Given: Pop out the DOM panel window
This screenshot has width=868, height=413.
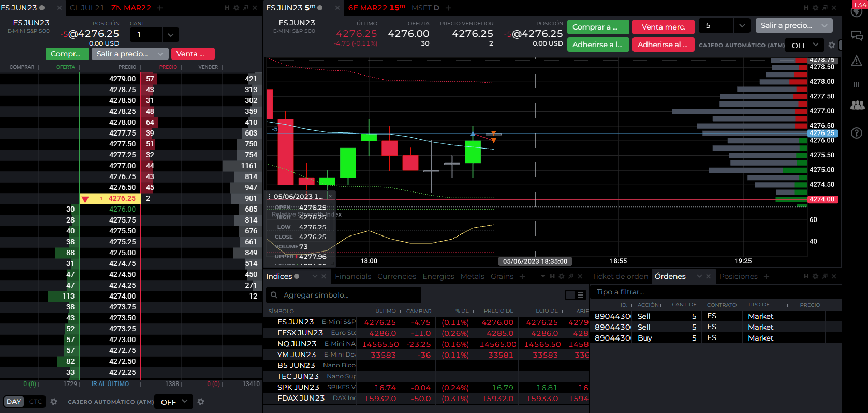Looking at the screenshot, I should click(x=246, y=8).
